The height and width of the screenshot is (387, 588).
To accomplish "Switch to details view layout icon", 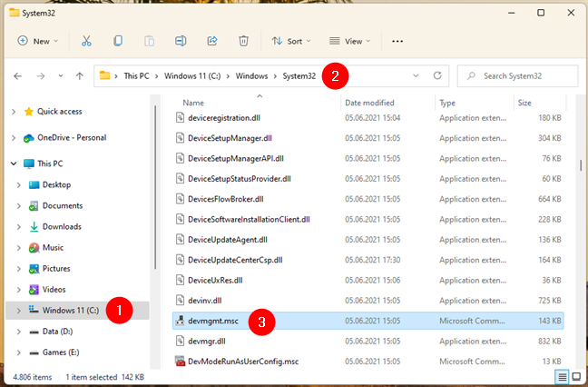I will click(x=562, y=376).
